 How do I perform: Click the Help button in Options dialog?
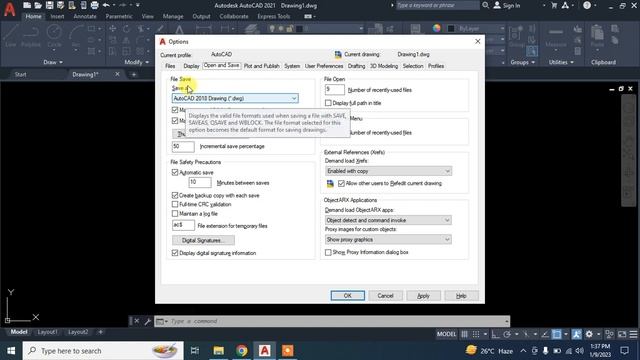tap(461, 296)
